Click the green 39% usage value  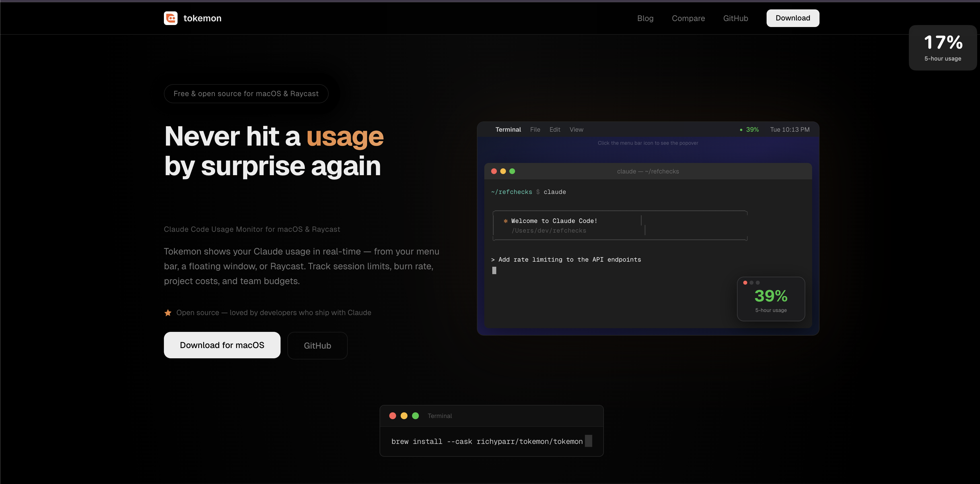771,296
